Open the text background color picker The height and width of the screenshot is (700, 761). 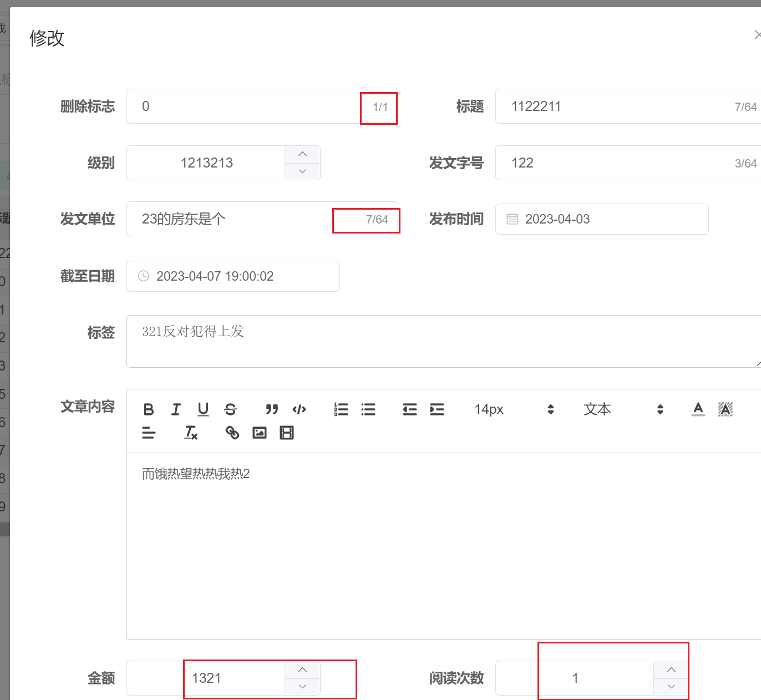tap(726, 409)
